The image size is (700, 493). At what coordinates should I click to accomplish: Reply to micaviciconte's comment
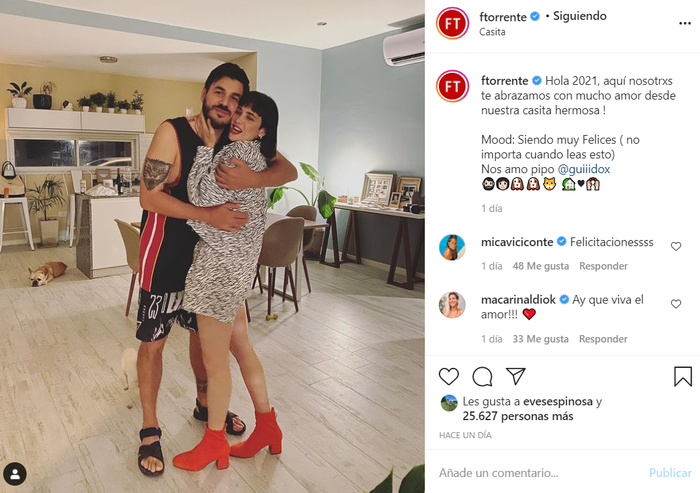click(603, 266)
